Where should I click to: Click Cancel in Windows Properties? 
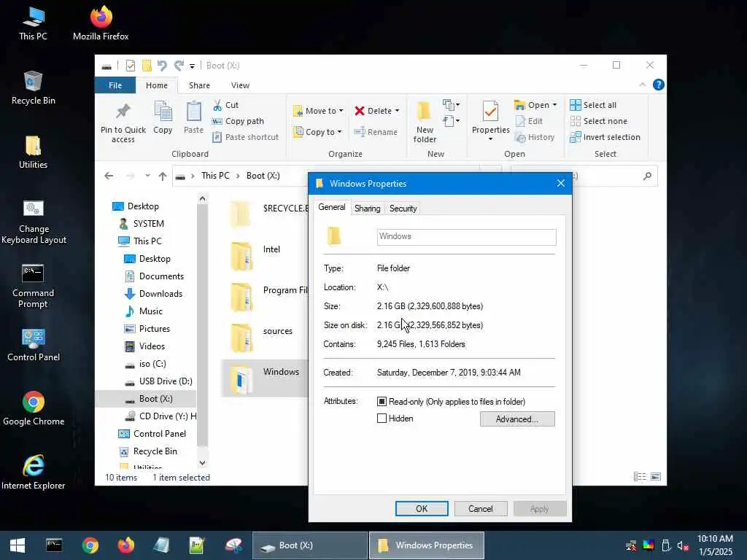(480, 508)
